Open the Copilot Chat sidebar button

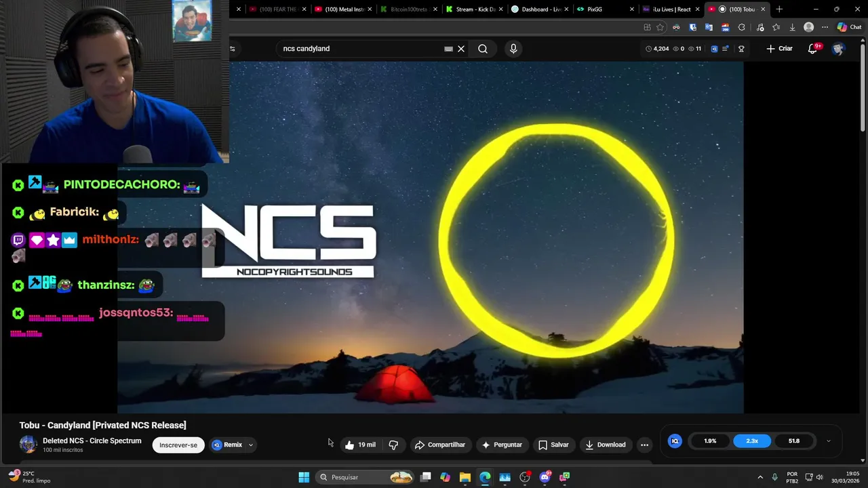(x=849, y=27)
